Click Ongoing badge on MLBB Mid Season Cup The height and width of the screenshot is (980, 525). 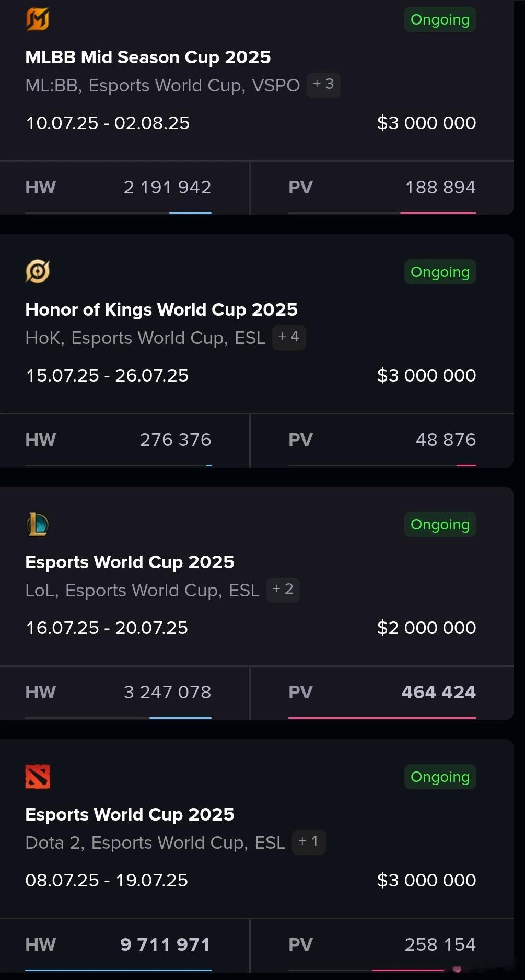coord(440,19)
